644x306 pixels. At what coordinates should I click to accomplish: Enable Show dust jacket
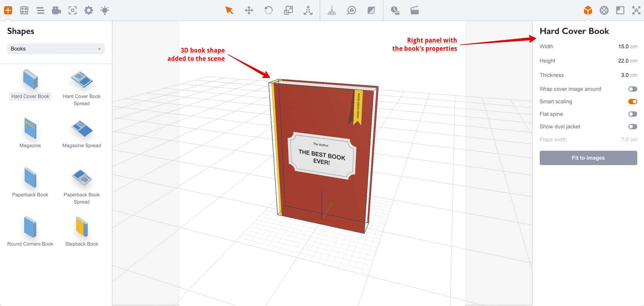click(632, 127)
